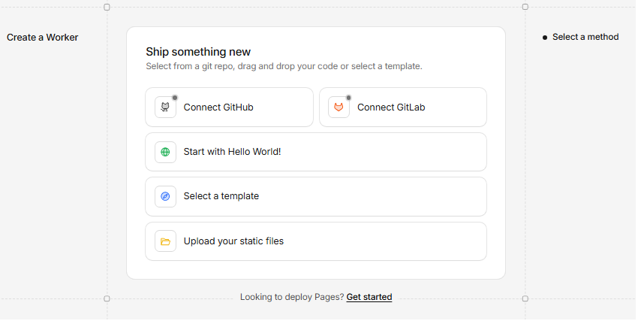The height and width of the screenshot is (327, 644).
Task: Choose the Connect GitHub option
Action: click(x=229, y=107)
